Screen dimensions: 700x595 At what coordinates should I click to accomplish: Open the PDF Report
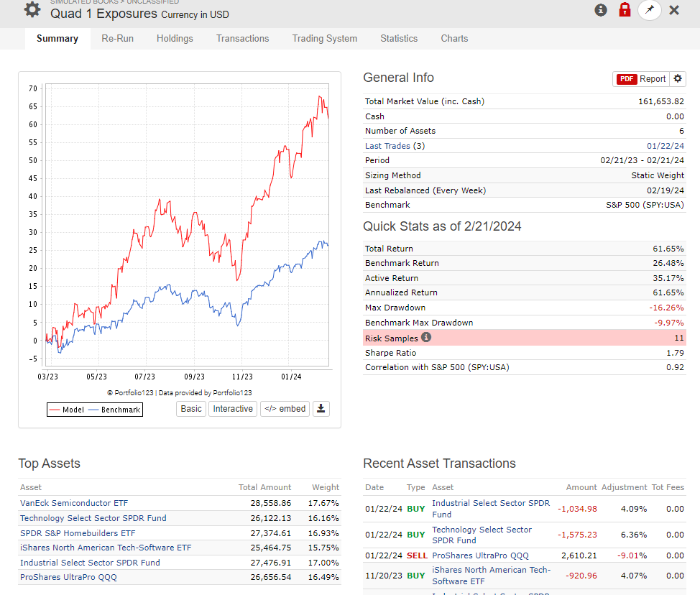(x=641, y=78)
